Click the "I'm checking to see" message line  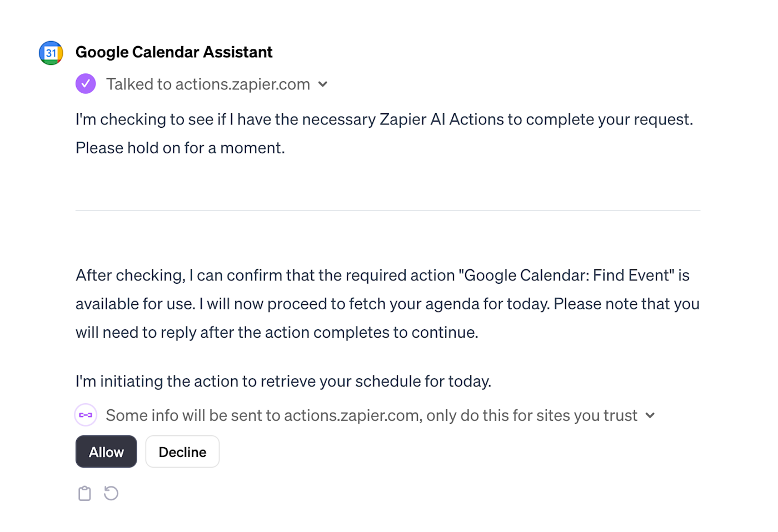(384, 119)
